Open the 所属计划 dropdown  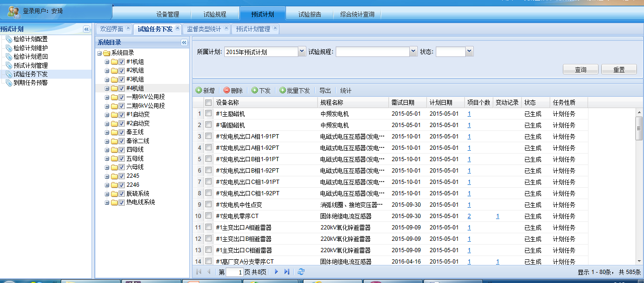tap(302, 51)
